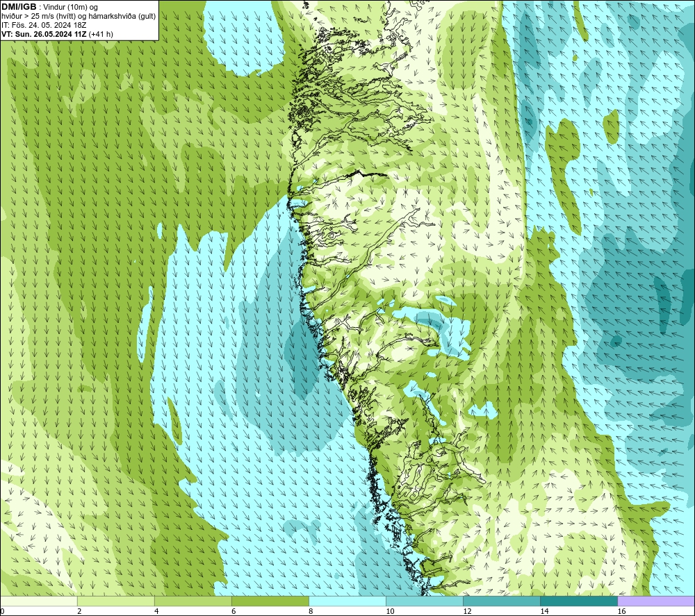Click the palest 0–2 m/s legend swatch
The height and width of the screenshot is (616, 695).
(38, 601)
